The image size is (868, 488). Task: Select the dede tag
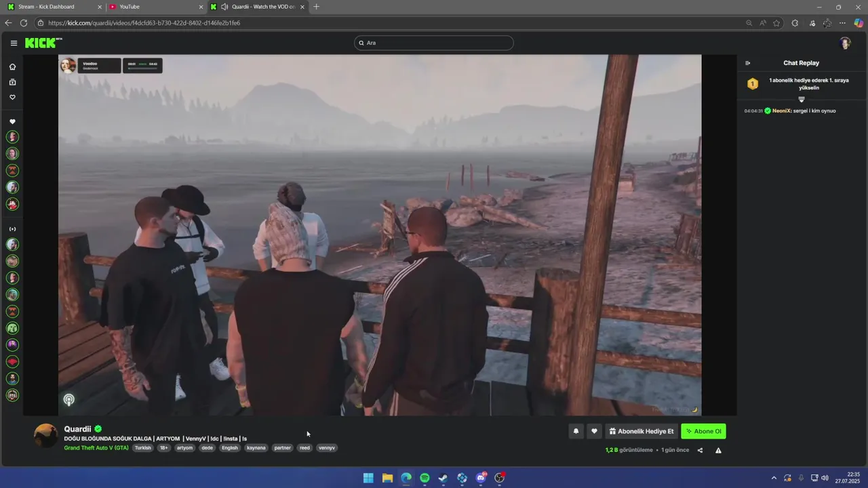pos(208,448)
